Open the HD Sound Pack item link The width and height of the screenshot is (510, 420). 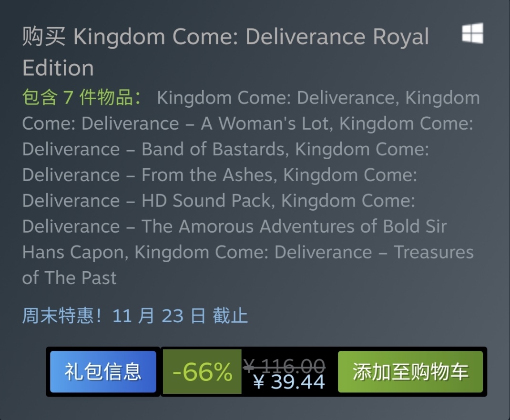(x=206, y=201)
